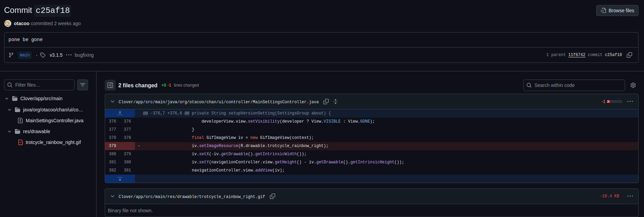Image resolution: width=644 pixels, height=217 pixels.
Task: Select the java/org/otacoo/chan/ui/co… folder
Action: [x=53, y=110]
